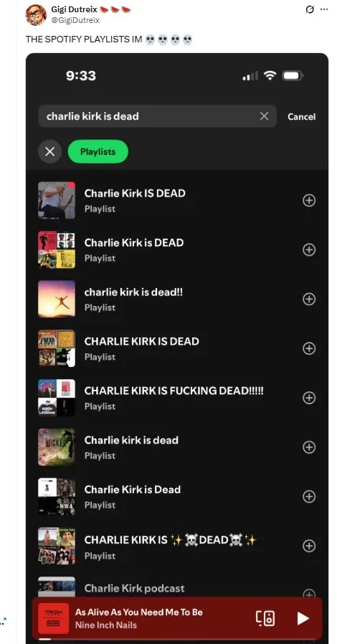This screenshot has width=337, height=644.
Task: Click the @GigiDutreix handle
Action: [x=75, y=19]
